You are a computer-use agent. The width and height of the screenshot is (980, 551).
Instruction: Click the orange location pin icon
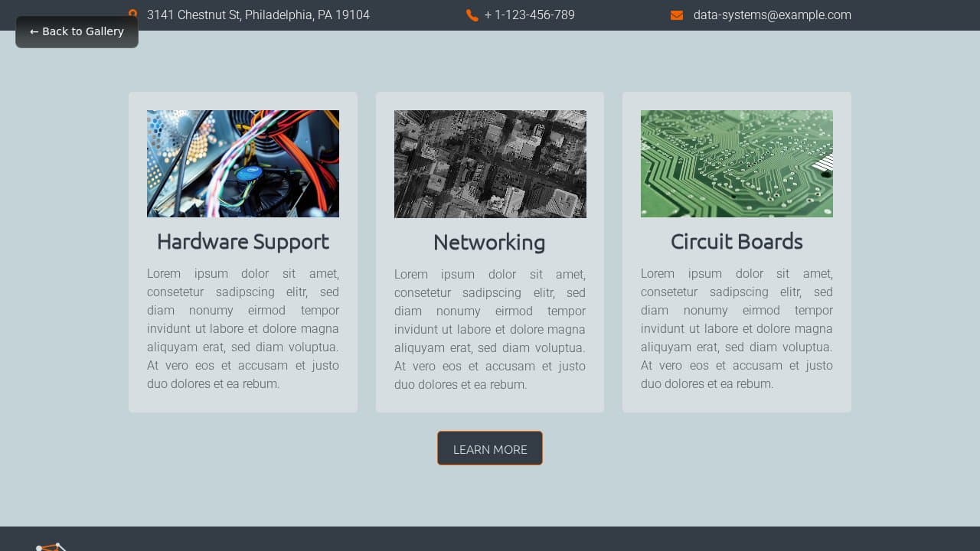(x=132, y=15)
